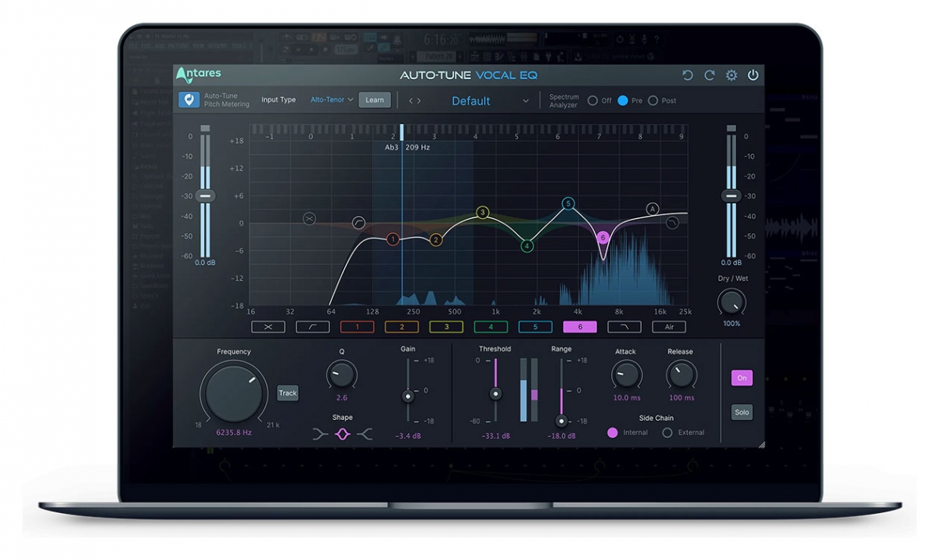Click the input level slider handle

pyautogui.click(x=205, y=196)
